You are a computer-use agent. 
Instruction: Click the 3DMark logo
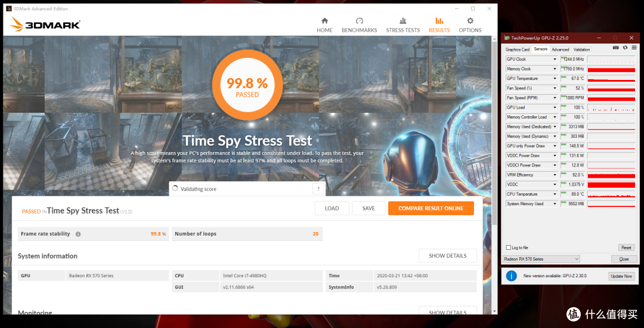tap(45, 24)
